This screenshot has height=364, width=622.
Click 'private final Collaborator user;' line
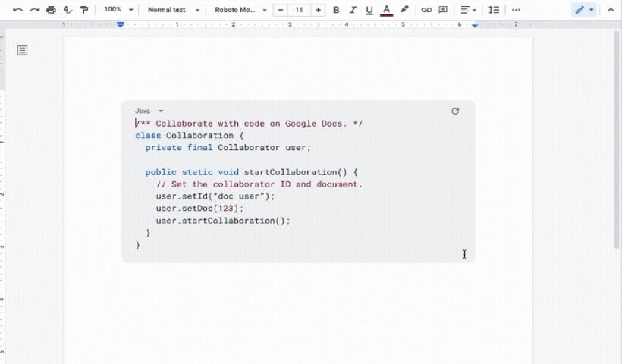point(228,148)
